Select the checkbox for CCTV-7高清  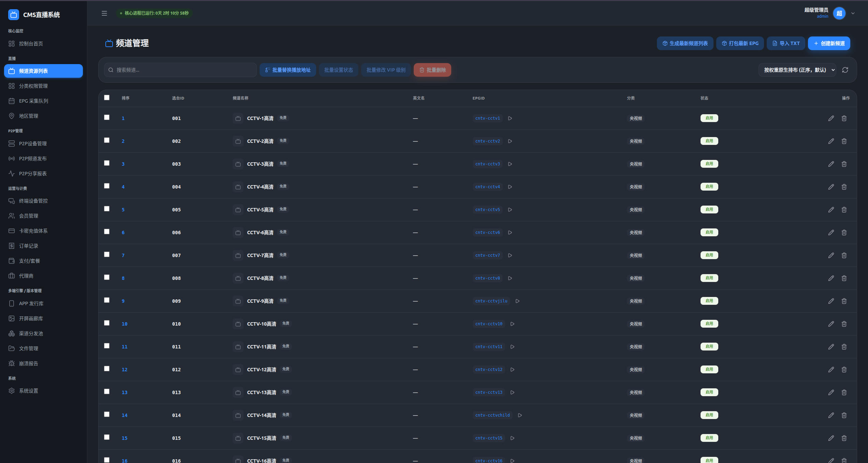pyautogui.click(x=107, y=254)
